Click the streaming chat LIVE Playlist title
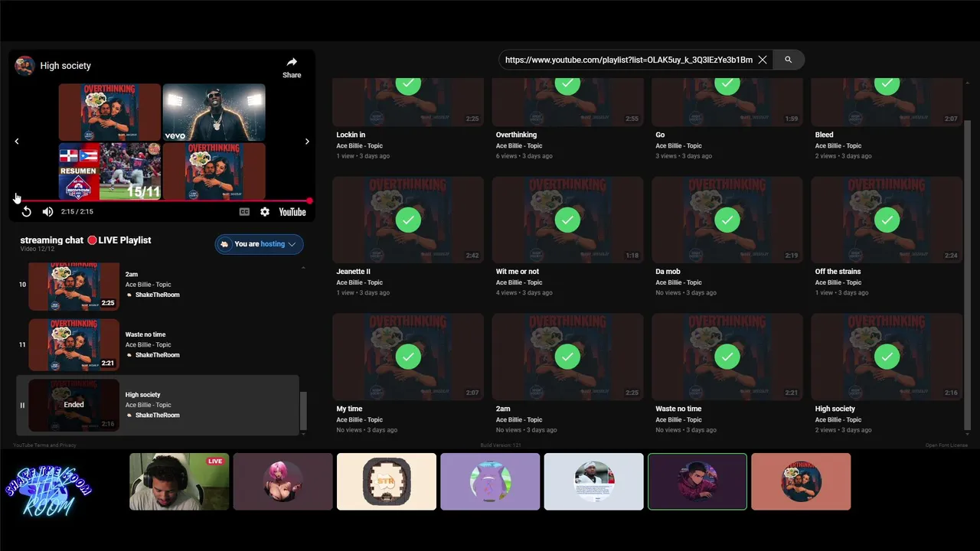The height and width of the screenshot is (551, 980). [x=86, y=240]
